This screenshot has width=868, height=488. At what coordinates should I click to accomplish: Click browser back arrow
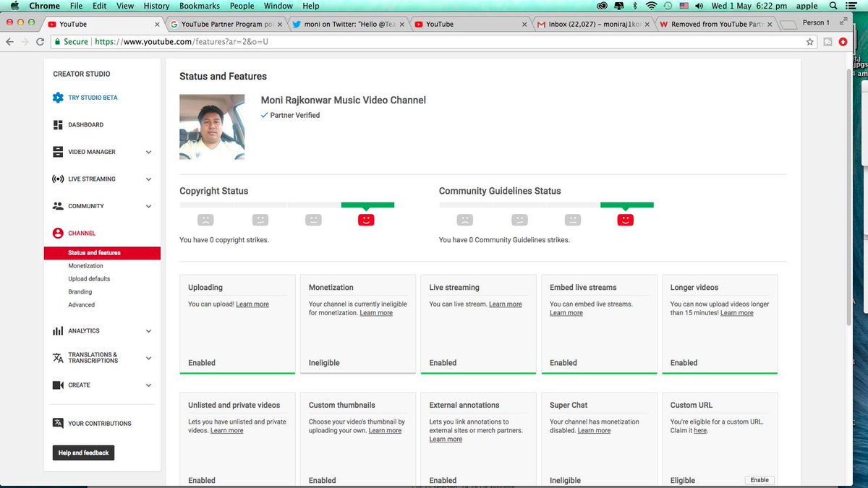(10, 42)
